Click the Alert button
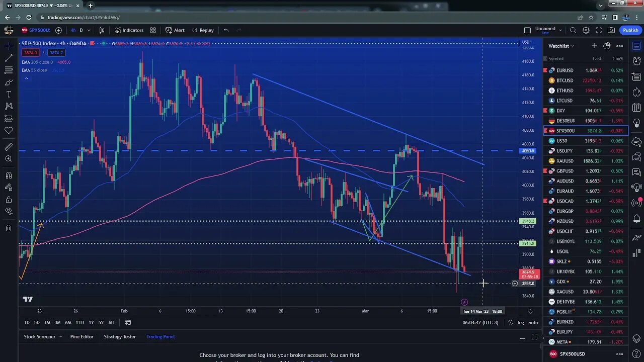Screen dimensions: 644x362 click(175, 30)
